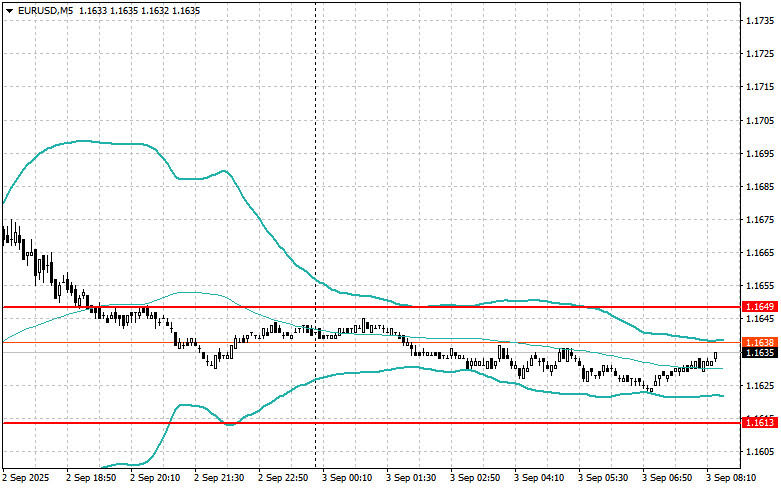
Task: Select the orange horizontal line at 1.1638
Action: tap(371, 343)
